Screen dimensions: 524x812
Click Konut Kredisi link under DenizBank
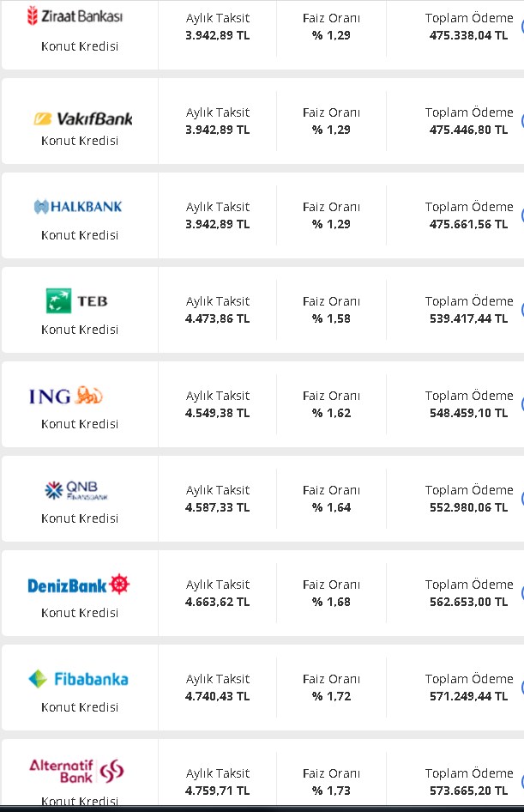tap(80, 613)
